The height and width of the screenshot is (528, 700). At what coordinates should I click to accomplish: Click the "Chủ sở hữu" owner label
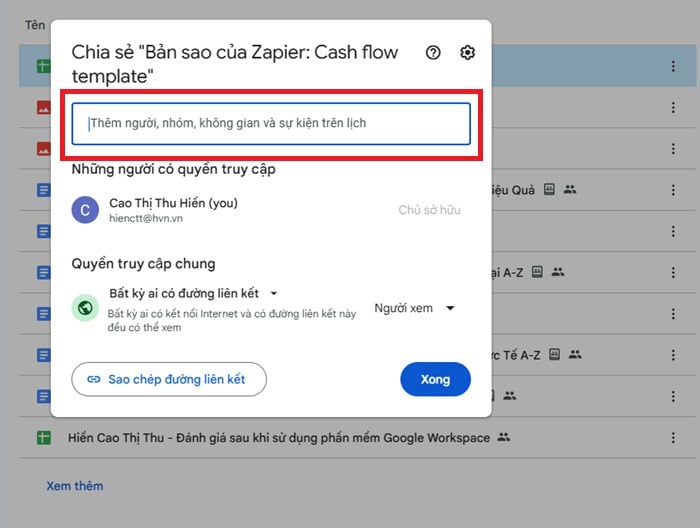[x=429, y=210]
